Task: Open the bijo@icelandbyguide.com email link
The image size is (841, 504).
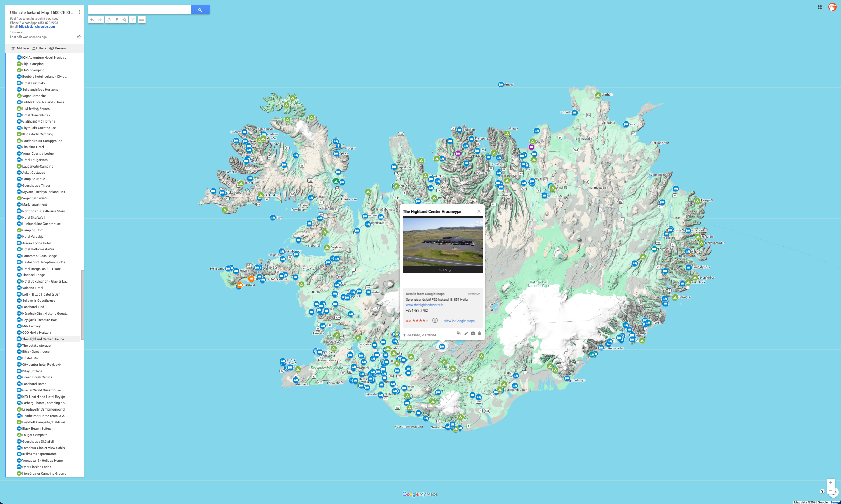Action: [x=37, y=27]
